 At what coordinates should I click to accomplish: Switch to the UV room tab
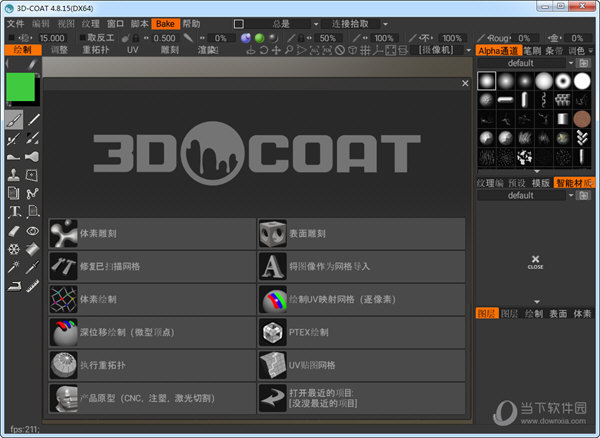click(x=132, y=50)
